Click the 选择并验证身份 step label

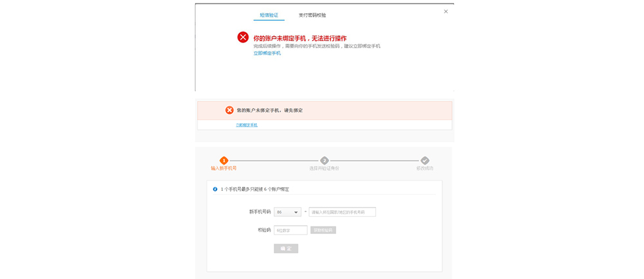324,168
